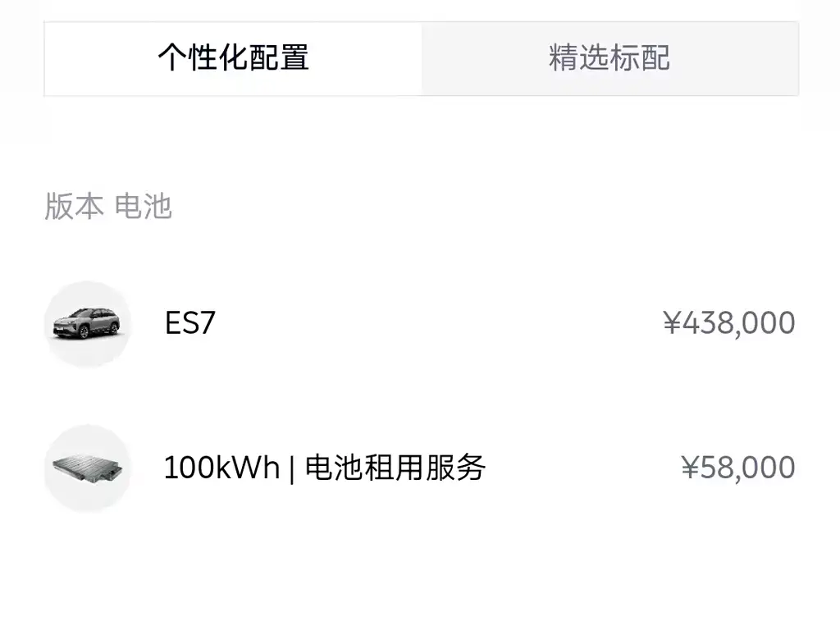Click the ¥438,000 price for ES7
This screenshot has width=840, height=630.
[x=729, y=323]
